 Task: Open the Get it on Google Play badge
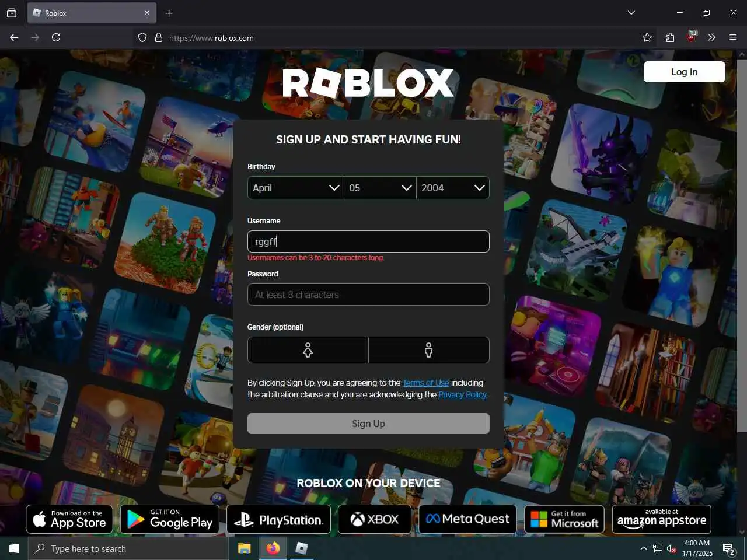point(170,519)
